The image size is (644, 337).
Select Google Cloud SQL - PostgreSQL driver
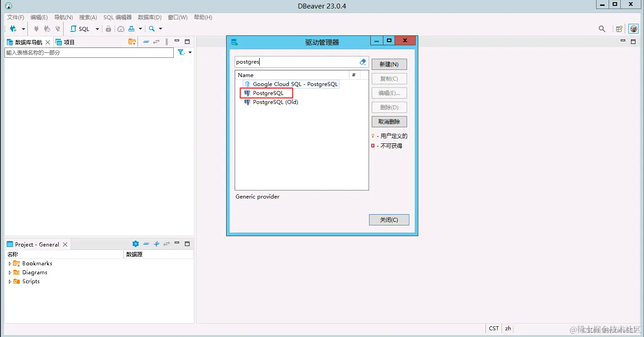[x=291, y=84]
